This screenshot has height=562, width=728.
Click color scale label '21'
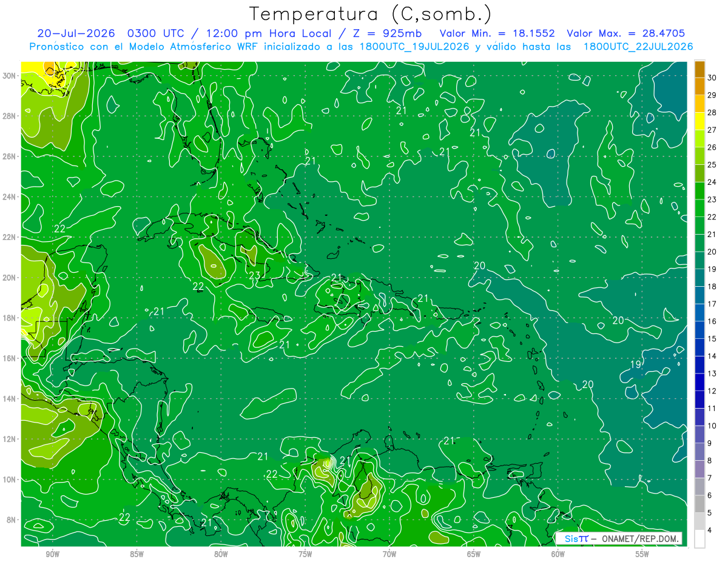pyautogui.click(x=712, y=235)
